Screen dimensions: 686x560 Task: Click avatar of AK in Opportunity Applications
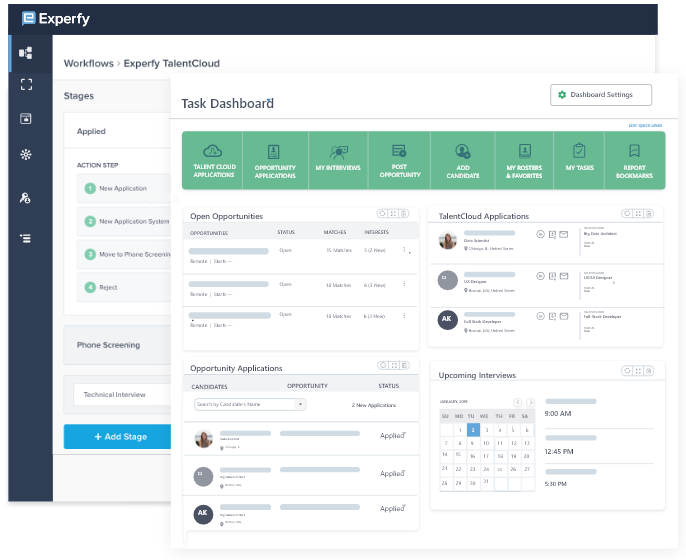click(203, 514)
